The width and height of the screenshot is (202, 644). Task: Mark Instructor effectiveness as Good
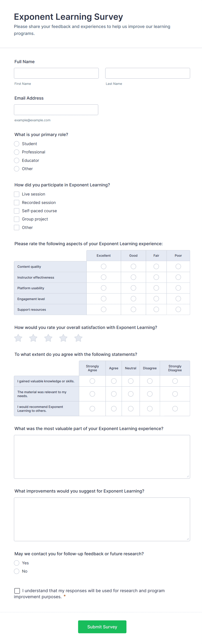tap(133, 277)
